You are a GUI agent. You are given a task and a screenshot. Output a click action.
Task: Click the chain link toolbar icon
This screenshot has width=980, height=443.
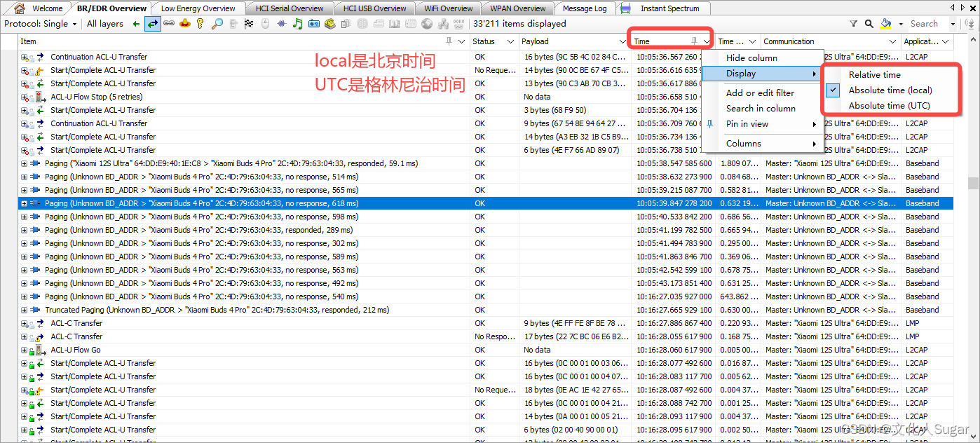coord(169,24)
